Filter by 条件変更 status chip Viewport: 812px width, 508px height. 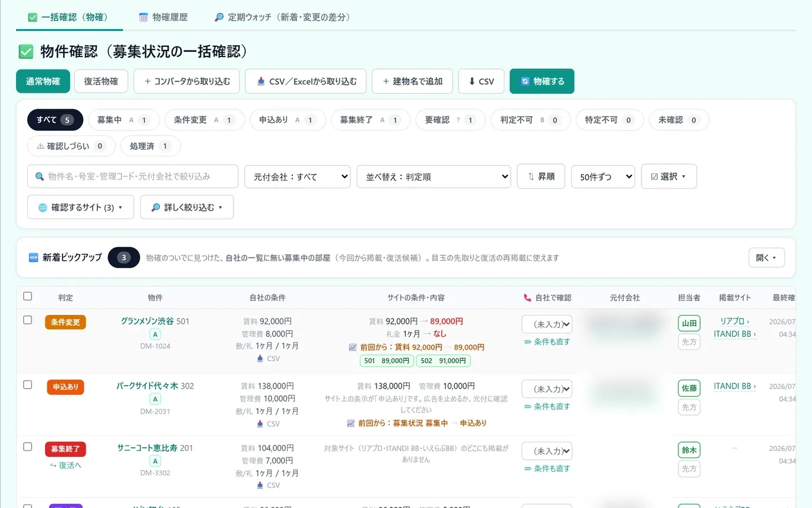pos(204,120)
